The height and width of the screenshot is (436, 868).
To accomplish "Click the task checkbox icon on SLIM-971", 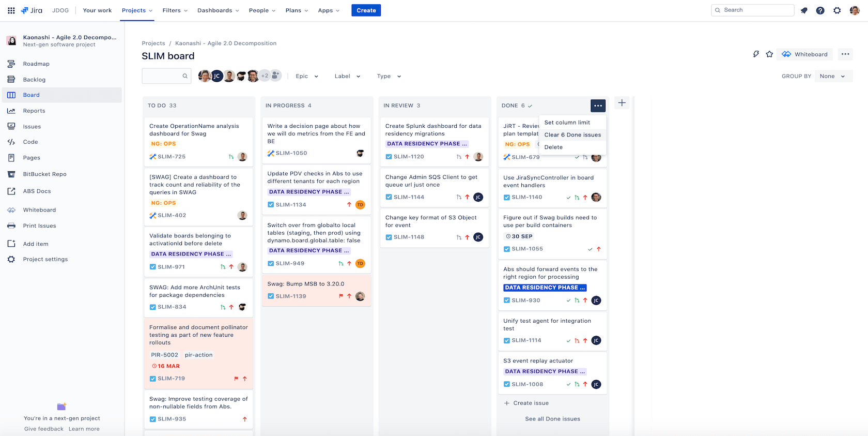I will pyautogui.click(x=153, y=267).
